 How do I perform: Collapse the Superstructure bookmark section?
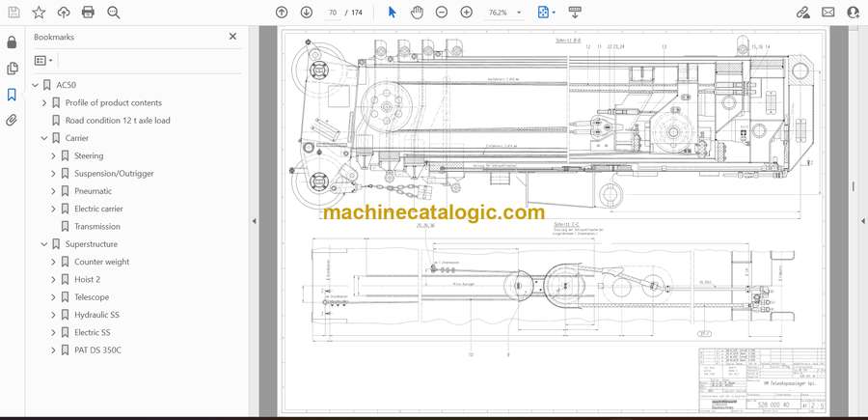coord(44,244)
